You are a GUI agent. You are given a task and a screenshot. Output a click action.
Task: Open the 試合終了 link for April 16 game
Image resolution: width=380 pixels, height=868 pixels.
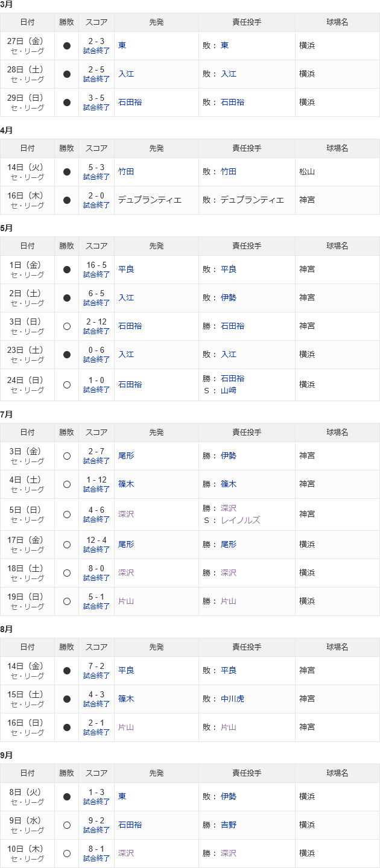tap(97, 205)
